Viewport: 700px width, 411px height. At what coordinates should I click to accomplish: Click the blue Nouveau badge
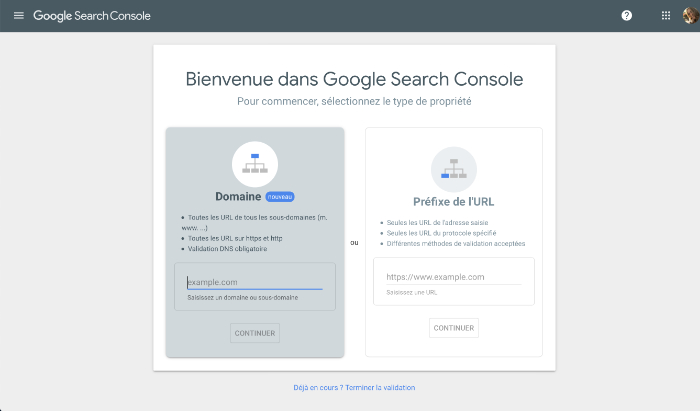click(x=280, y=197)
